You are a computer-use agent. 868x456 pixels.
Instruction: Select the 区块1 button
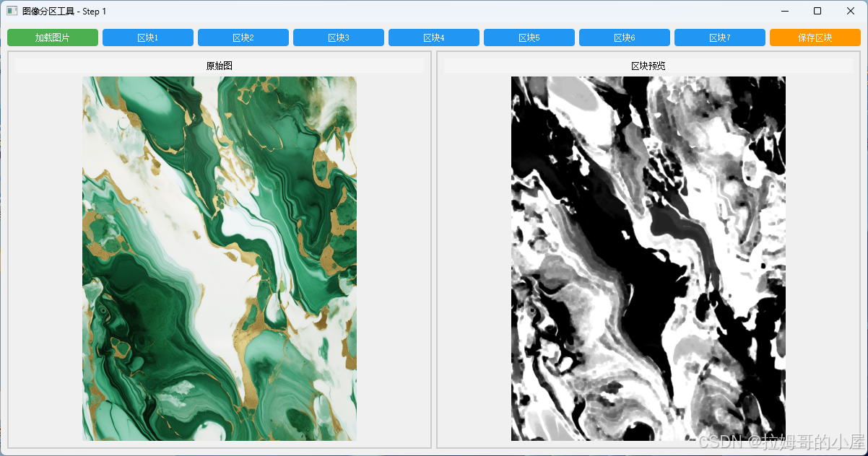148,38
